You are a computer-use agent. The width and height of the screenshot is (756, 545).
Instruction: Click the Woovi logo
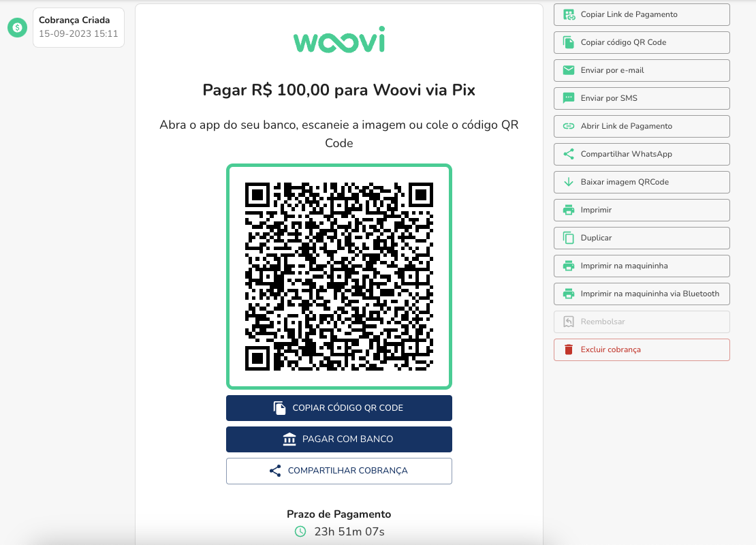339,40
